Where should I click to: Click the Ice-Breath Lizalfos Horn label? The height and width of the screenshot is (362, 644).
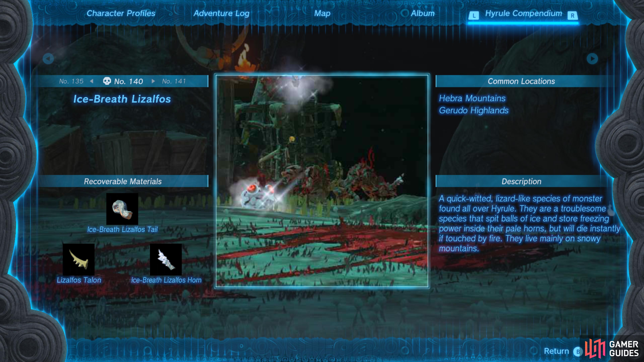[x=166, y=280]
